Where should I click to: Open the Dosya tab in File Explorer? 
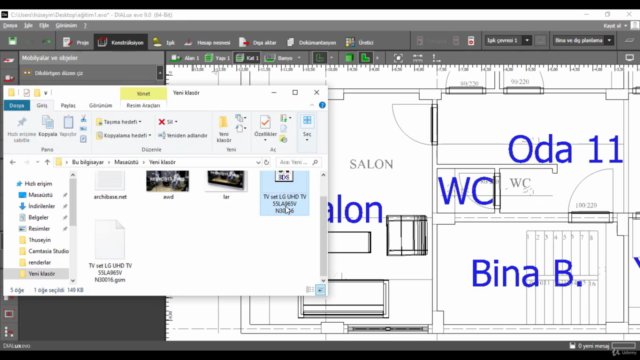17,105
